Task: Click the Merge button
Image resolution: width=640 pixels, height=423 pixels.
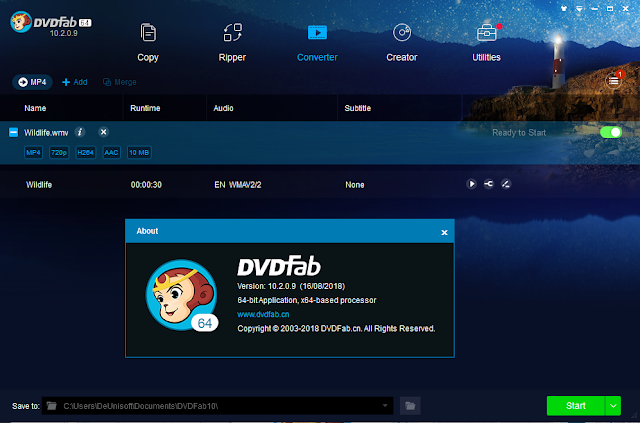Action: tap(120, 82)
